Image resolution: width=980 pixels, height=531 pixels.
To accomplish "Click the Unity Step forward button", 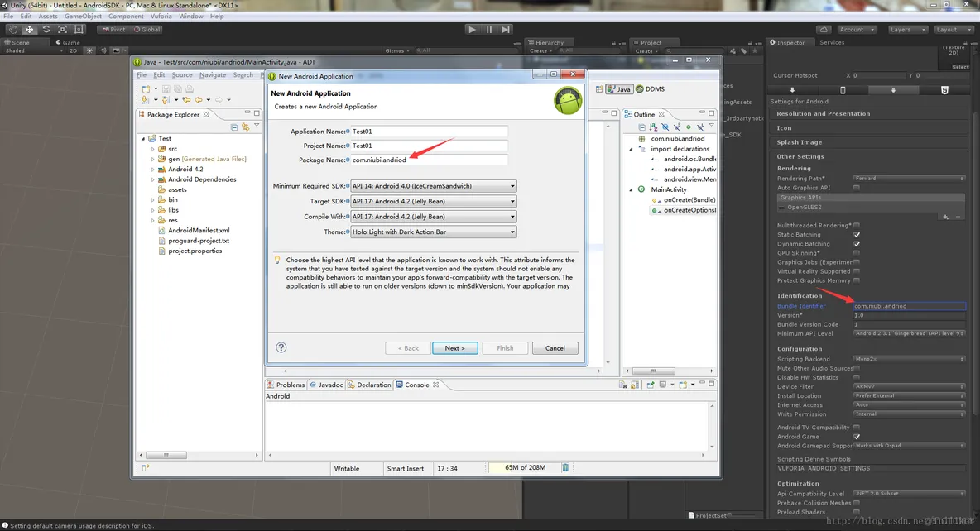I will (x=506, y=29).
